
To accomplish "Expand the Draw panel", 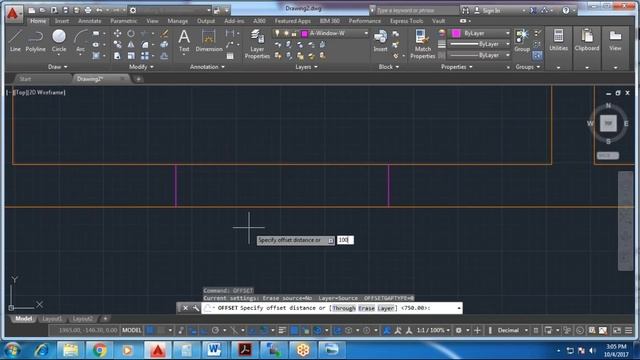I will 58,67.
